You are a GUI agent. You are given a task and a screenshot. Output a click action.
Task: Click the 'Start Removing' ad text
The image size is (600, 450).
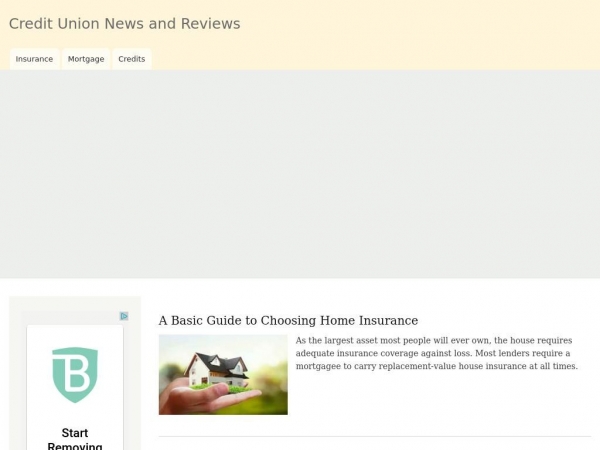(x=75, y=439)
